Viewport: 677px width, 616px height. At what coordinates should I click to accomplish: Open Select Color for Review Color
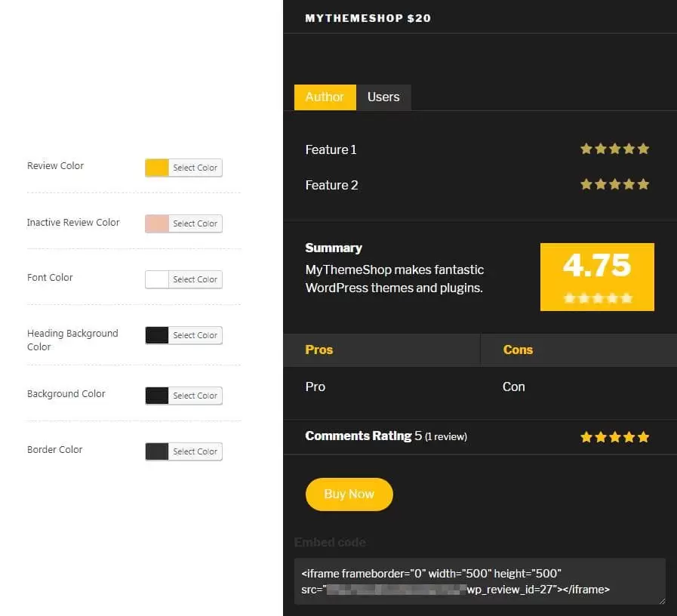tap(195, 168)
